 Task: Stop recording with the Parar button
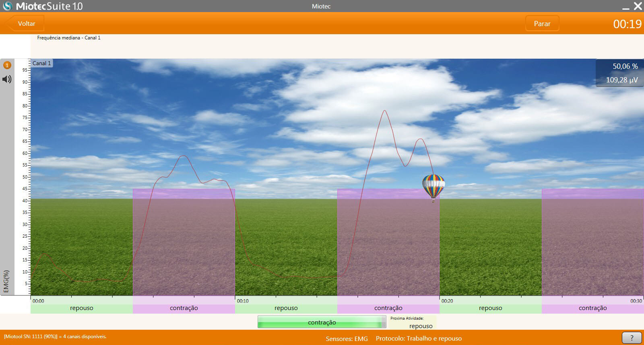point(542,24)
